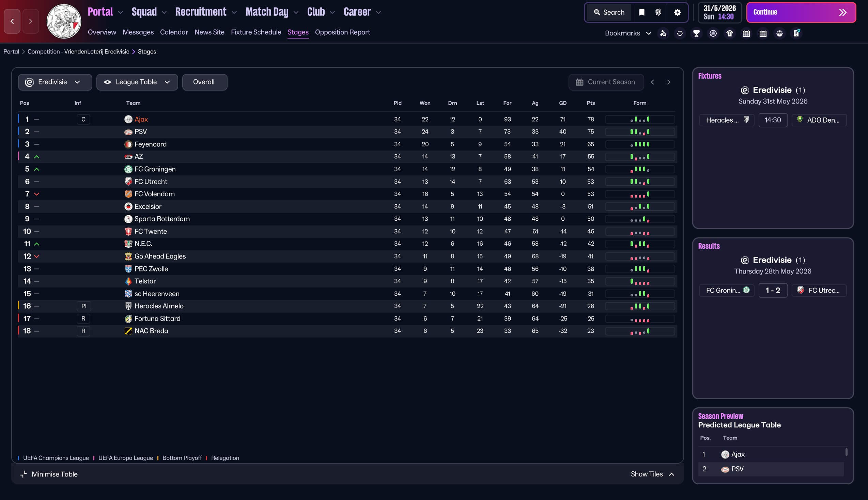Open the Eredivisie competition dropdown

click(x=55, y=82)
